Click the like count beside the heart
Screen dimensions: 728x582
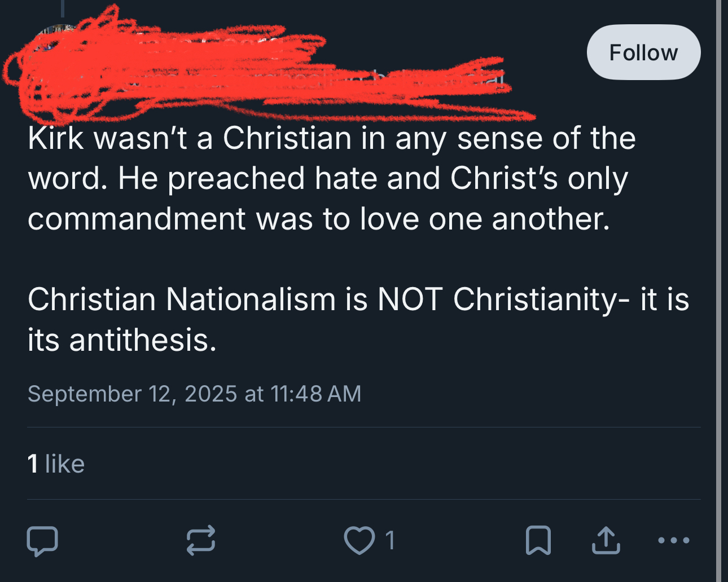coord(391,540)
